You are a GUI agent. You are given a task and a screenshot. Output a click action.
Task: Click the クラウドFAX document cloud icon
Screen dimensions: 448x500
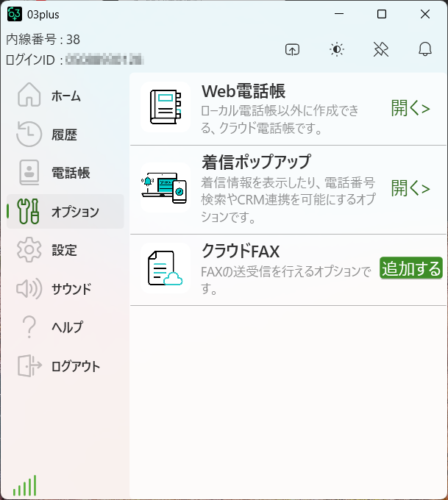coord(165,268)
